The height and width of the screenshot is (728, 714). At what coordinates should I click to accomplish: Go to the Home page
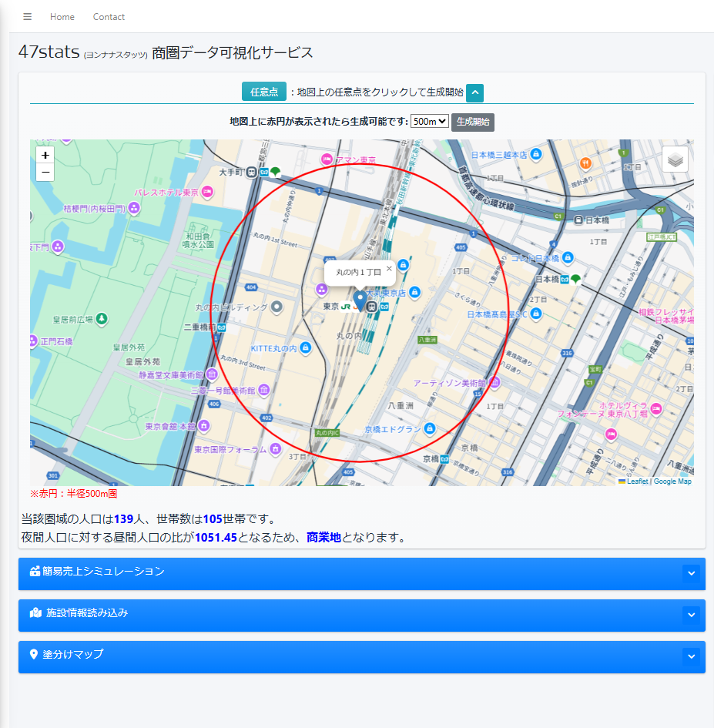click(x=62, y=17)
